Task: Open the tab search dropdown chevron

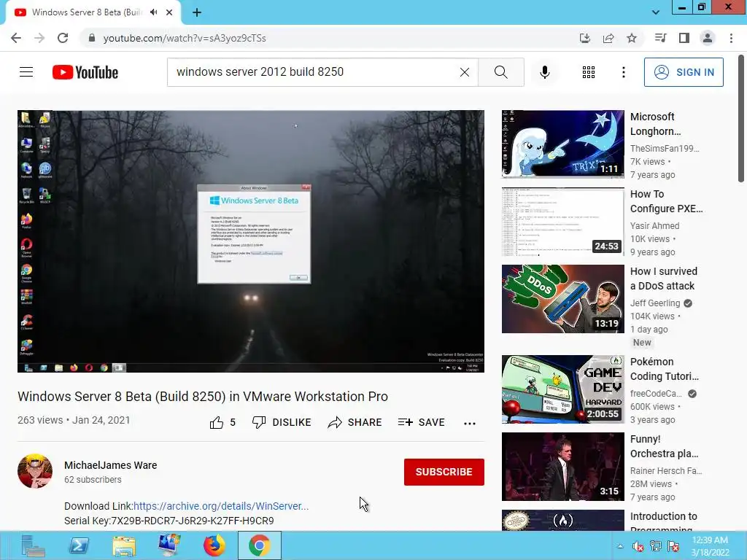Action: [x=656, y=12]
